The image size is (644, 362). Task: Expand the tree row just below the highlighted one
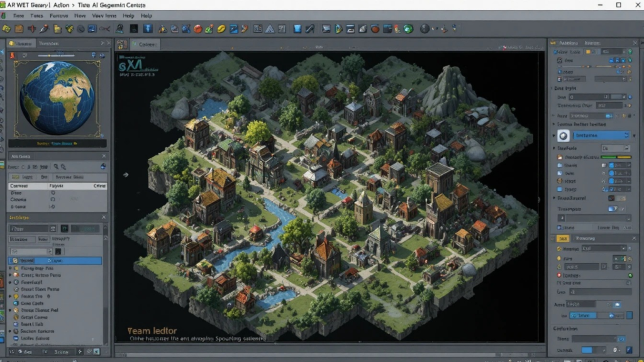pyautogui.click(x=11, y=268)
